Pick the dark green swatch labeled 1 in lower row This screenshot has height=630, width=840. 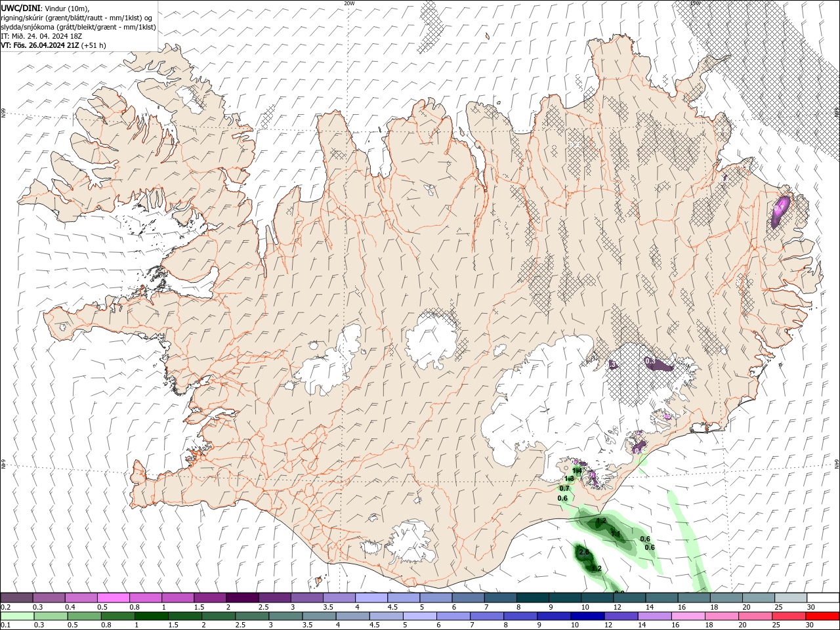[x=152, y=616]
